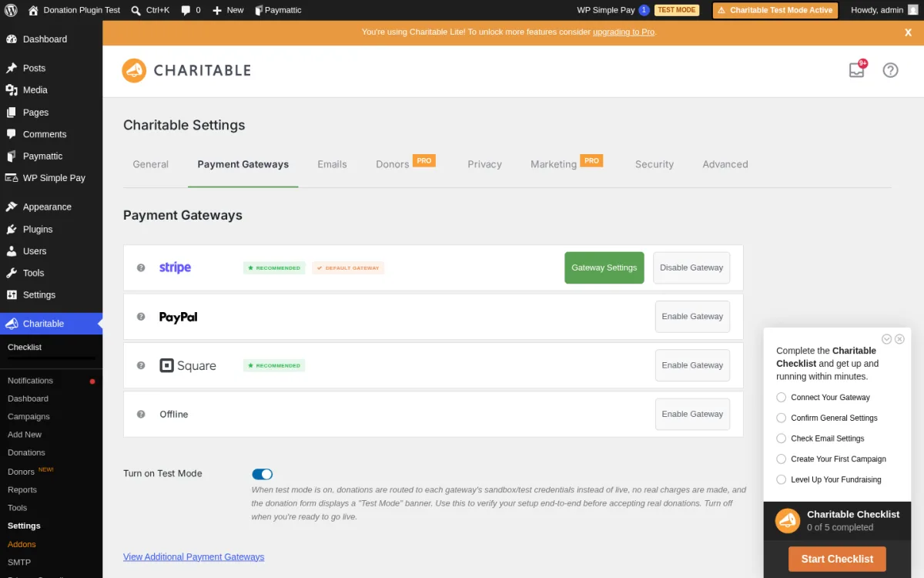Enable the PayPal gateway
This screenshot has width=924, height=578.
pos(692,317)
